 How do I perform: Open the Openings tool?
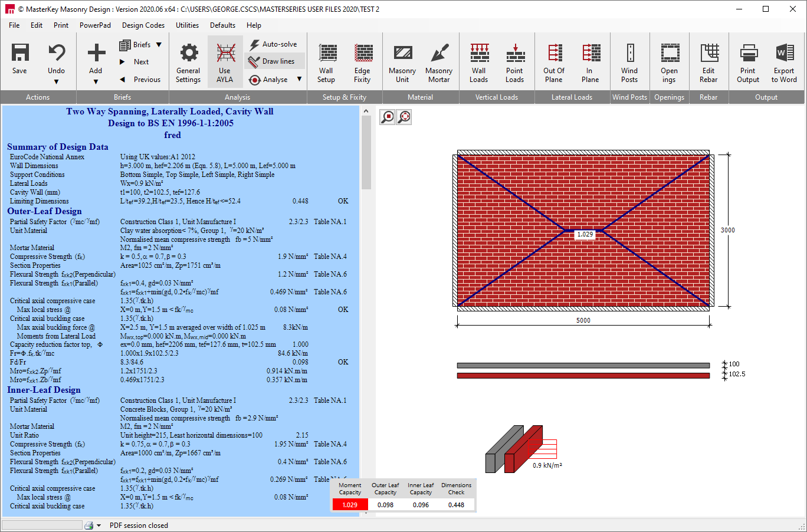click(670, 63)
